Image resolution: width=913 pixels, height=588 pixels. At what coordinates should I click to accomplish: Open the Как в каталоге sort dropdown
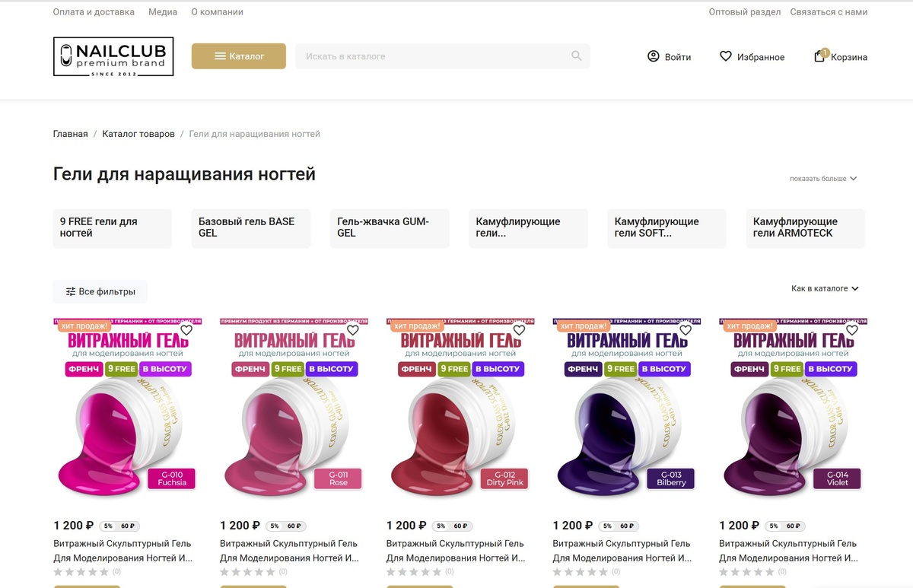(x=825, y=289)
